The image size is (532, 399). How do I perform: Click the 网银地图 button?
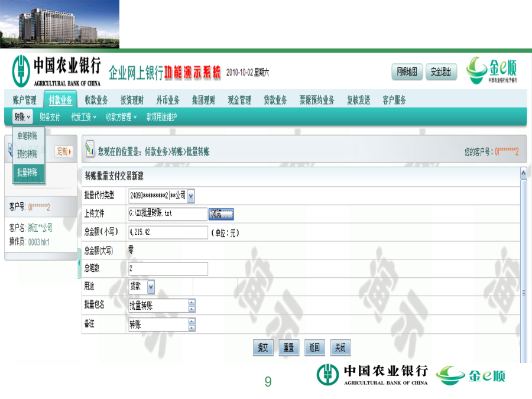pos(407,72)
